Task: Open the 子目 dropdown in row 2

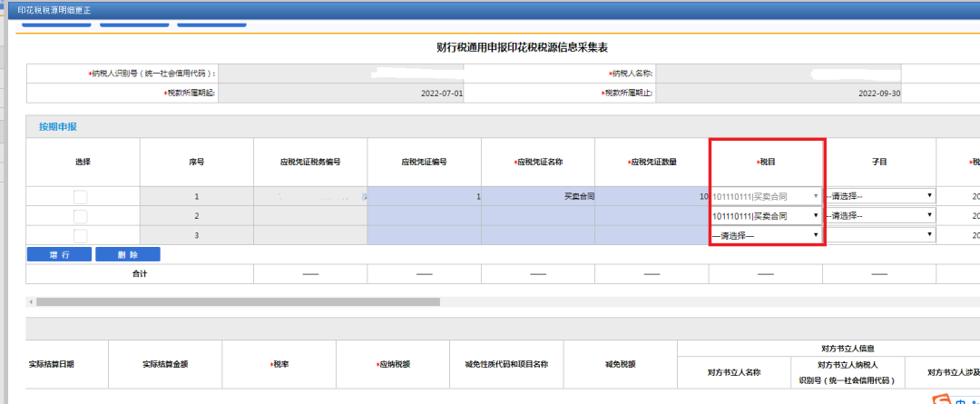Action: [878, 216]
